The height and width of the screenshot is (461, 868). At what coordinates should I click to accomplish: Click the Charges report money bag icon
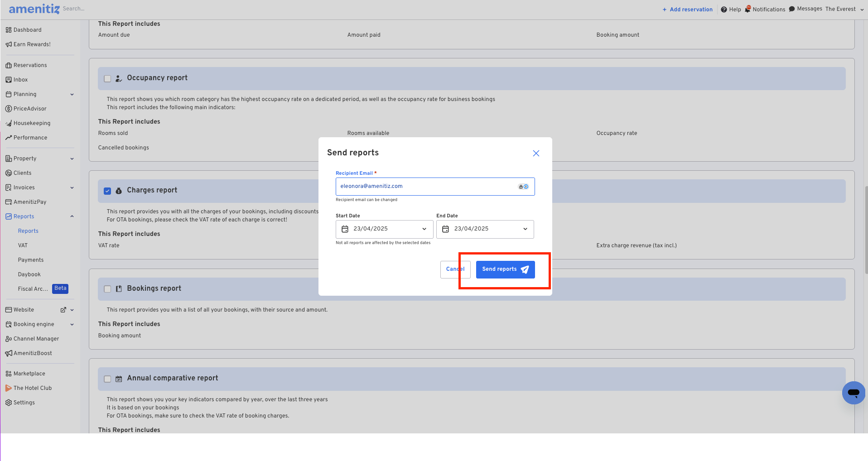click(x=119, y=191)
